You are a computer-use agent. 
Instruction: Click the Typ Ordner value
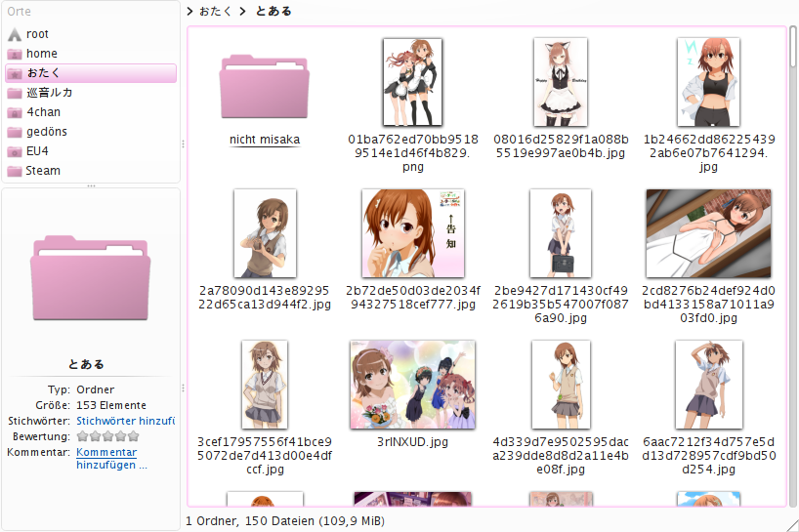(96, 389)
